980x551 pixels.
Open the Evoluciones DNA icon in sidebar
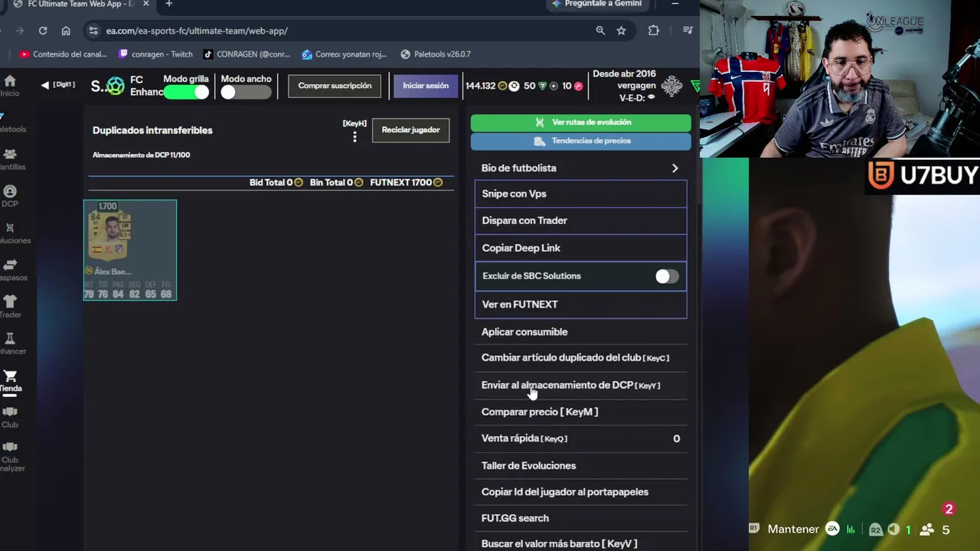pyautogui.click(x=9, y=228)
